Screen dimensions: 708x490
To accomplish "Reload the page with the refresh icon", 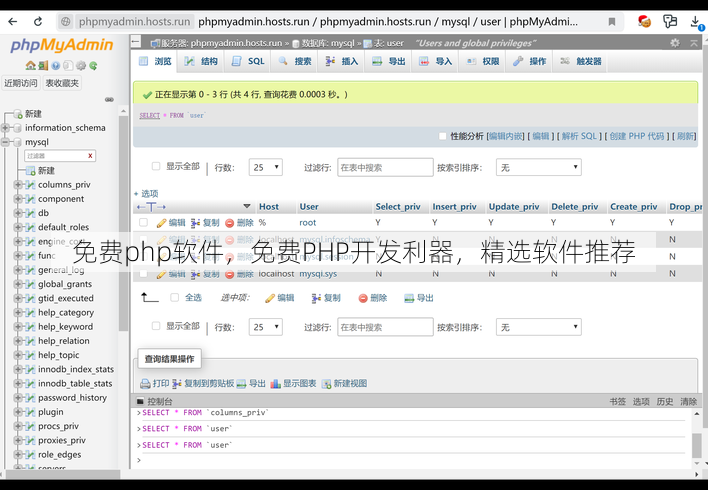I will click(x=38, y=21).
